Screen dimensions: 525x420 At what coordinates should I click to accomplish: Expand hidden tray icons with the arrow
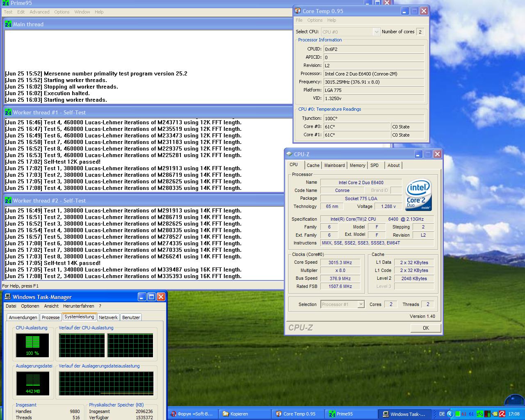pyautogui.click(x=450, y=414)
